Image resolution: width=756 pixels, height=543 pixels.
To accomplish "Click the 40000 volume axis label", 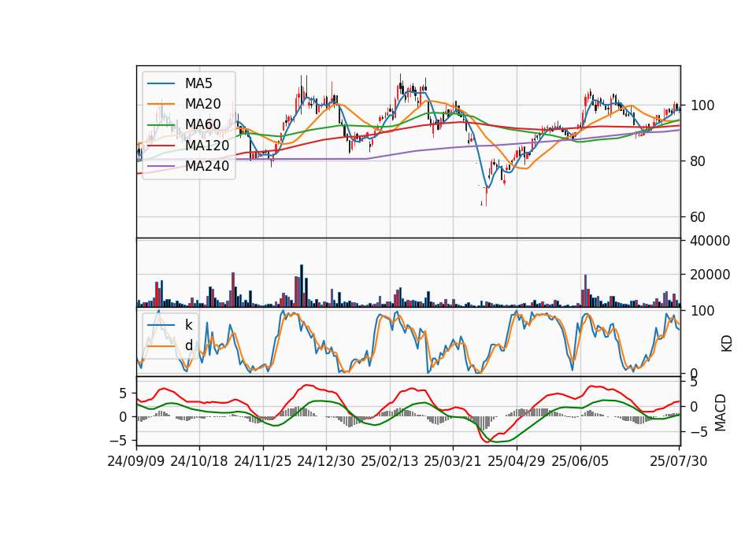I will click(x=710, y=241).
